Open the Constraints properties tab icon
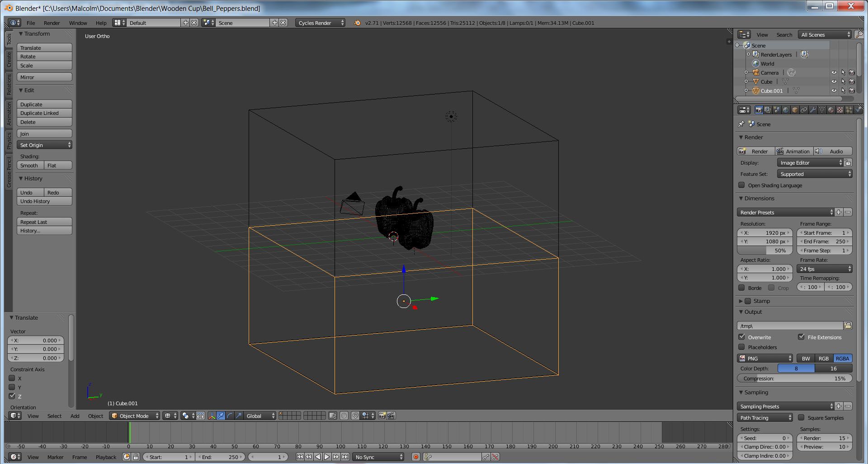The width and height of the screenshot is (868, 464). tap(804, 110)
